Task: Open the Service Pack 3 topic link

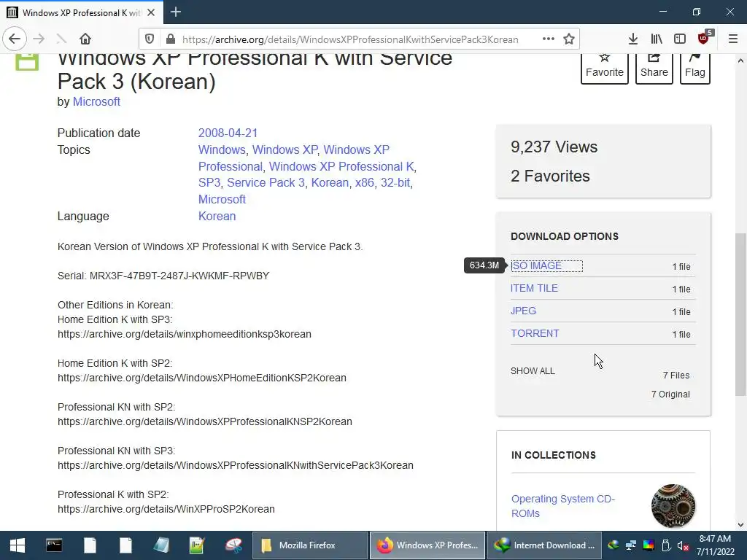Action: click(x=266, y=182)
